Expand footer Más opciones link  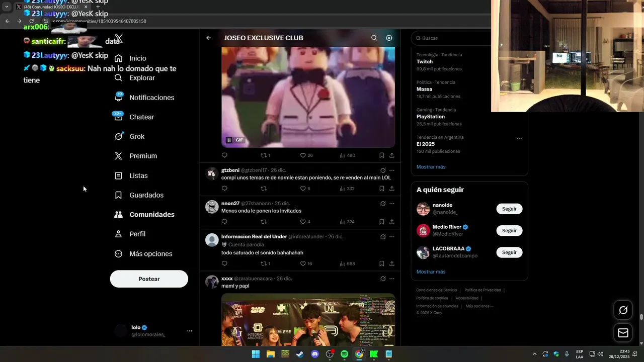(x=479, y=306)
